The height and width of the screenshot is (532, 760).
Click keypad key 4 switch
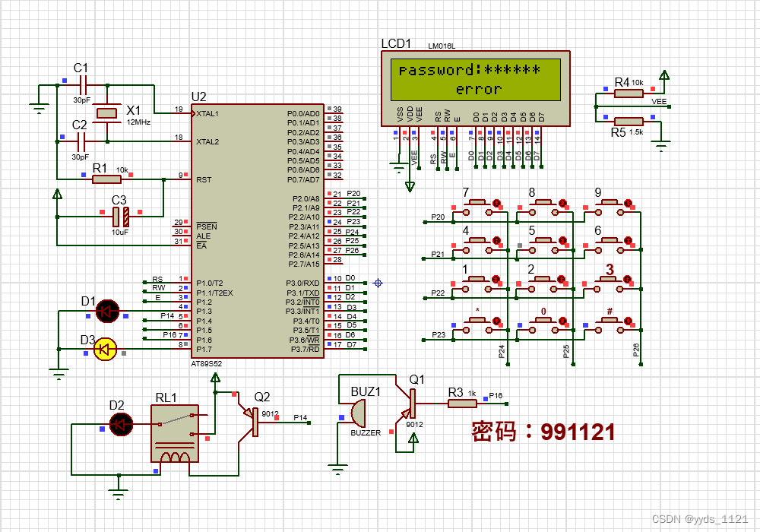coord(477,245)
